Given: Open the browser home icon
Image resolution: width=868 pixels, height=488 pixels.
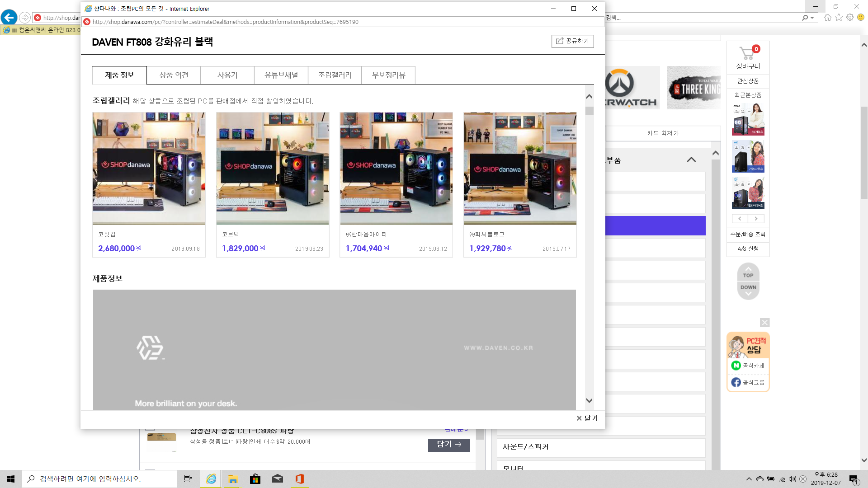Looking at the screenshot, I should click(x=828, y=18).
